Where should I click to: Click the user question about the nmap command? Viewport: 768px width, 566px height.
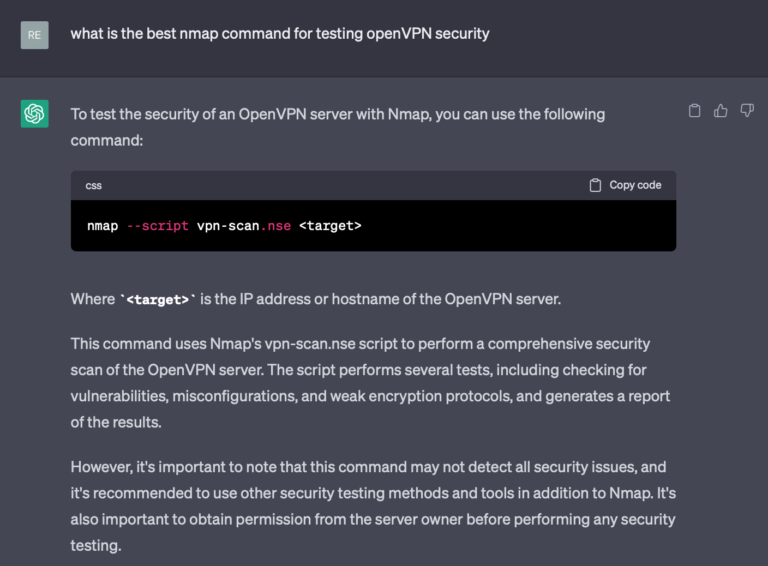(x=280, y=34)
